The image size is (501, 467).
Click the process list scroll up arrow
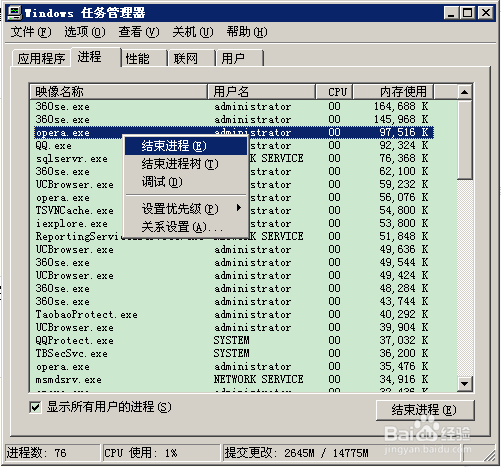coord(464,92)
